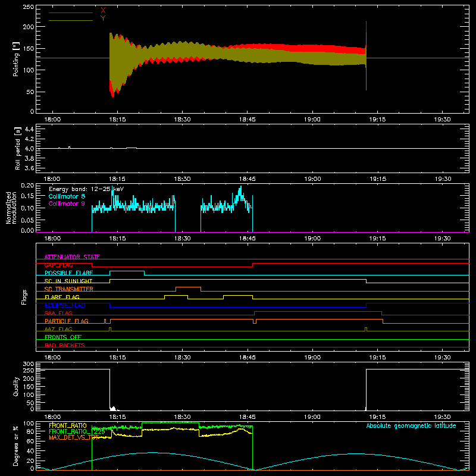This screenshot has width=476, height=476.
Task: Click the 0.20 tick on modulation axis
Action: tap(27, 186)
